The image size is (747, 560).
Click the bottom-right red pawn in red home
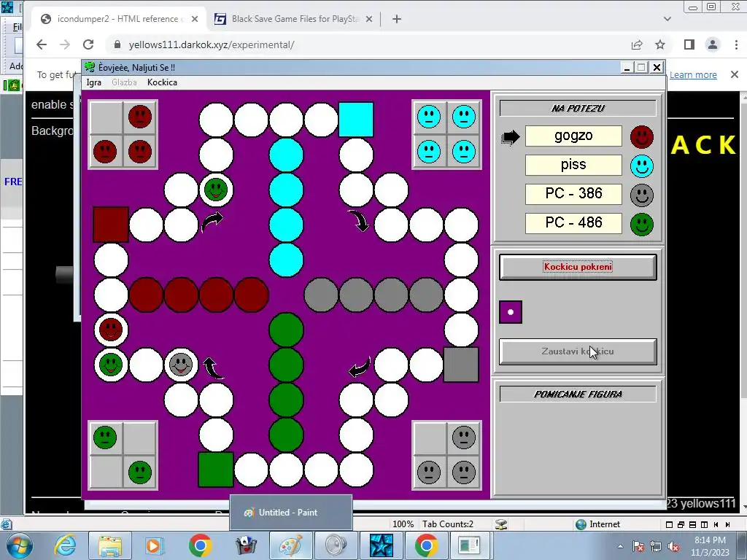(x=140, y=152)
